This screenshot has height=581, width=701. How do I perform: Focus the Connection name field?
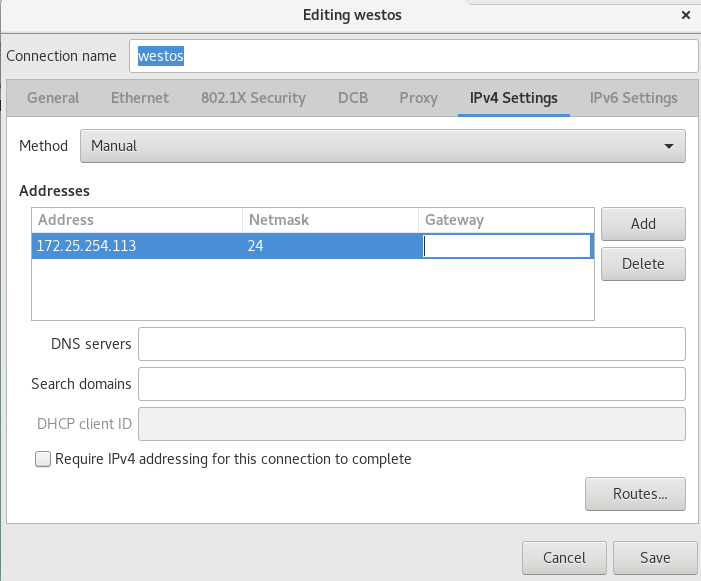coord(412,56)
